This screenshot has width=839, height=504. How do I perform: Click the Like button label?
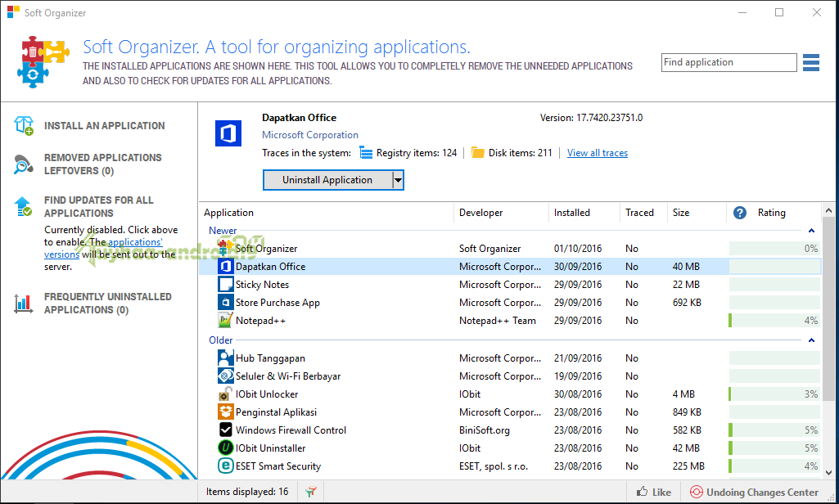click(x=661, y=493)
